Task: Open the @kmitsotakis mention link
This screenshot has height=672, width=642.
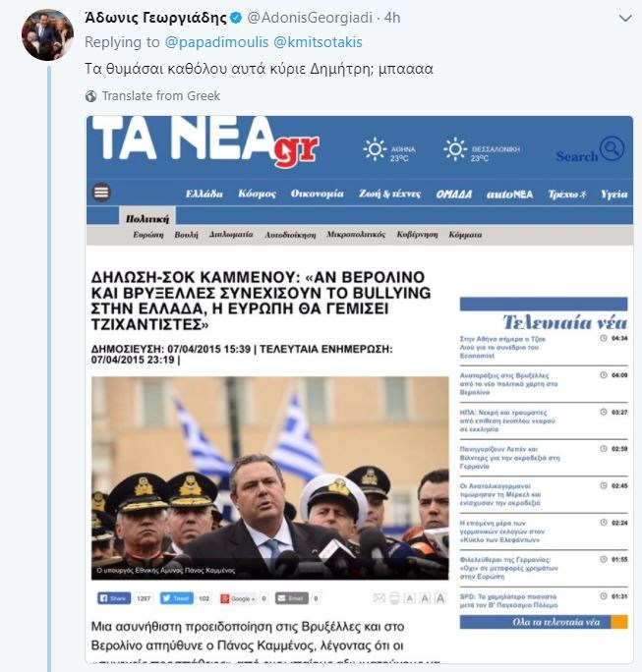Action: [x=318, y=42]
